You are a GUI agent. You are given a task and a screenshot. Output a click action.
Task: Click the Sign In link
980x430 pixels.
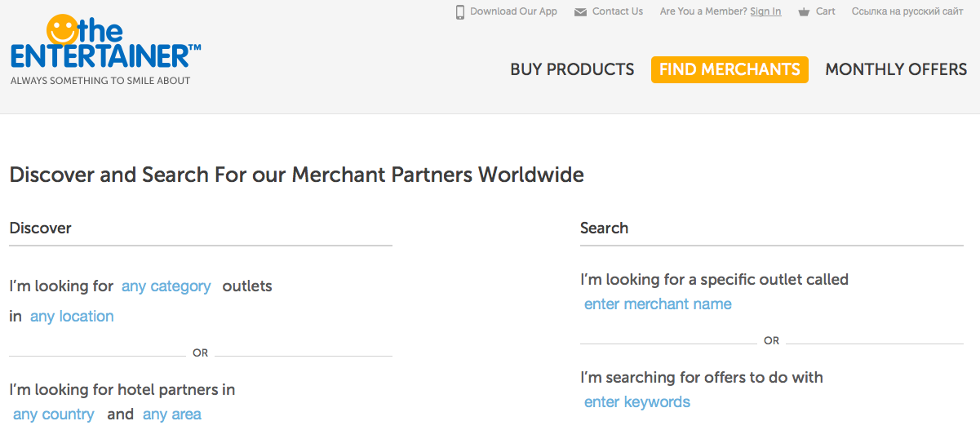pyautogui.click(x=765, y=11)
